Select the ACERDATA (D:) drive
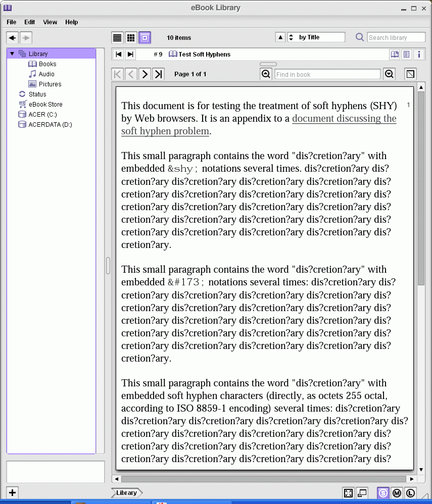Viewport: 432px width, 504px height. point(50,124)
